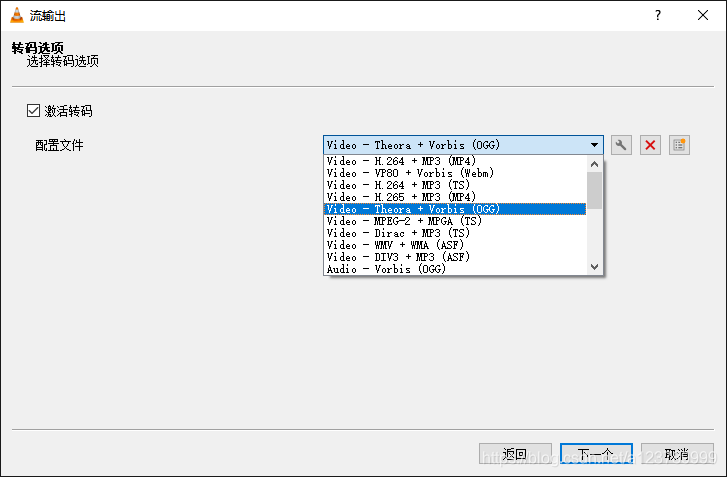Choose Video - H.264 + MP3 (MP4)
Viewport: 727px width, 477px height.
(455, 161)
